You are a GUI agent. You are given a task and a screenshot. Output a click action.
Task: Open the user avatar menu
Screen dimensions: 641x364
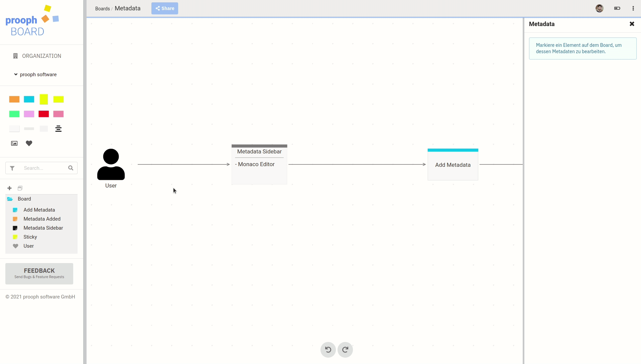coord(600,8)
